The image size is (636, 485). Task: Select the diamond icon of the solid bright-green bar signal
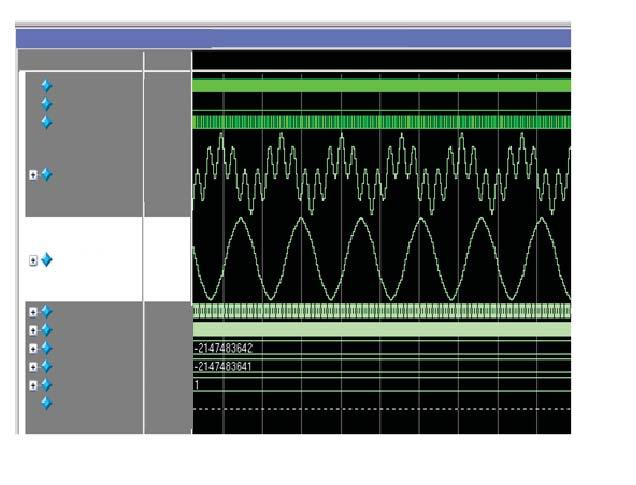point(47,86)
